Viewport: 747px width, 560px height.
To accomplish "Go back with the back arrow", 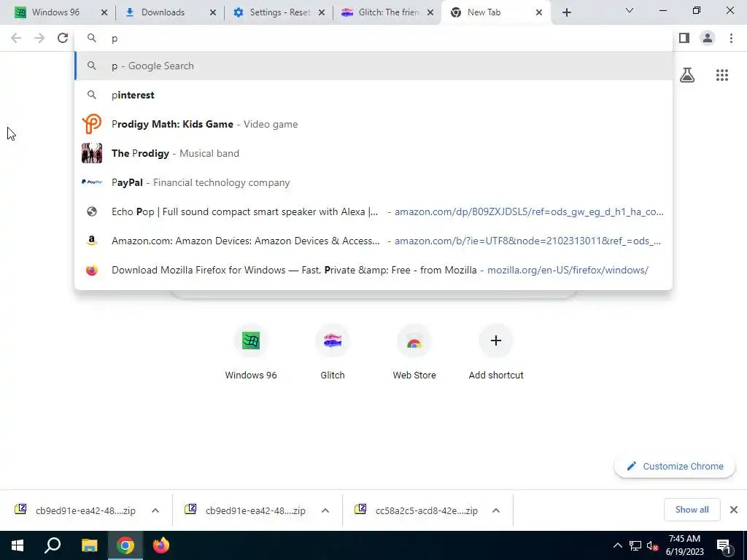I will pyautogui.click(x=16, y=38).
